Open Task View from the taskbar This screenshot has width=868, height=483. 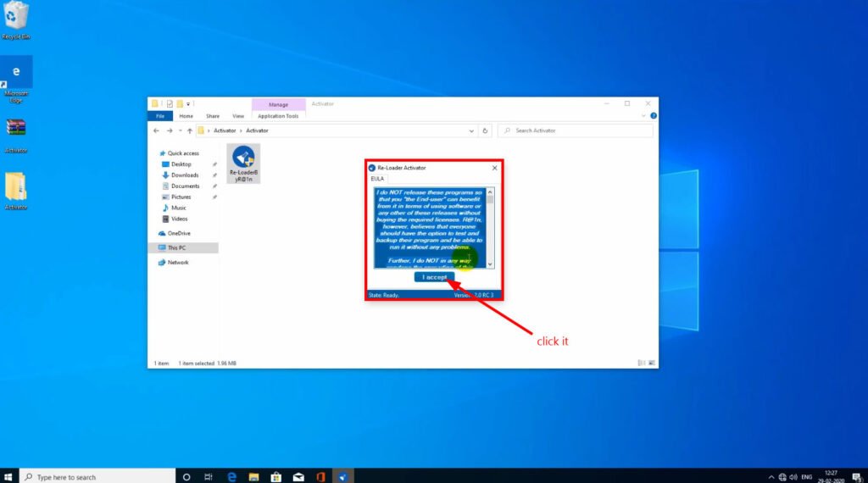pos(209,477)
